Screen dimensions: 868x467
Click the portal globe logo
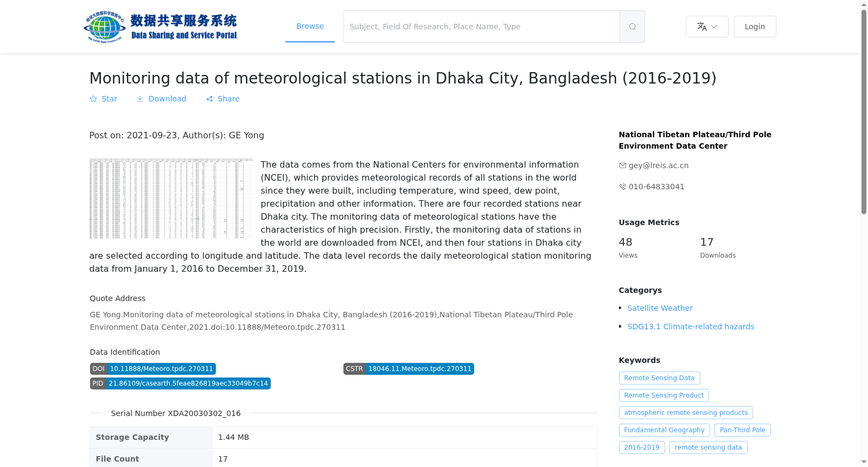point(104,27)
